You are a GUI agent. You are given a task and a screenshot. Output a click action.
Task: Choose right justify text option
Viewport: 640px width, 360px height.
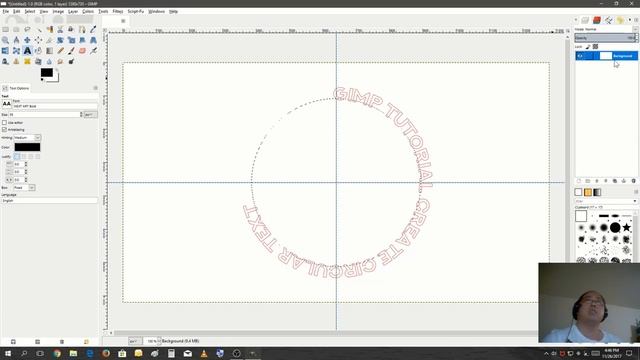pos(24,156)
